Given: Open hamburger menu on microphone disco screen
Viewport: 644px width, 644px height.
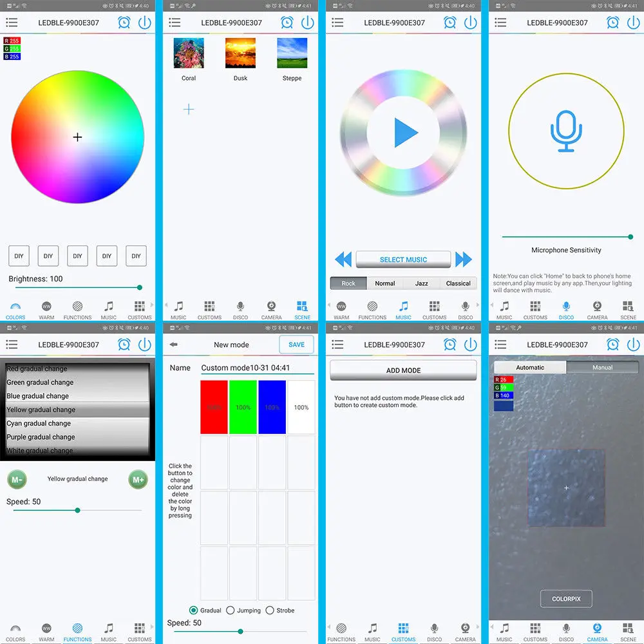Looking at the screenshot, I should 500,23.
